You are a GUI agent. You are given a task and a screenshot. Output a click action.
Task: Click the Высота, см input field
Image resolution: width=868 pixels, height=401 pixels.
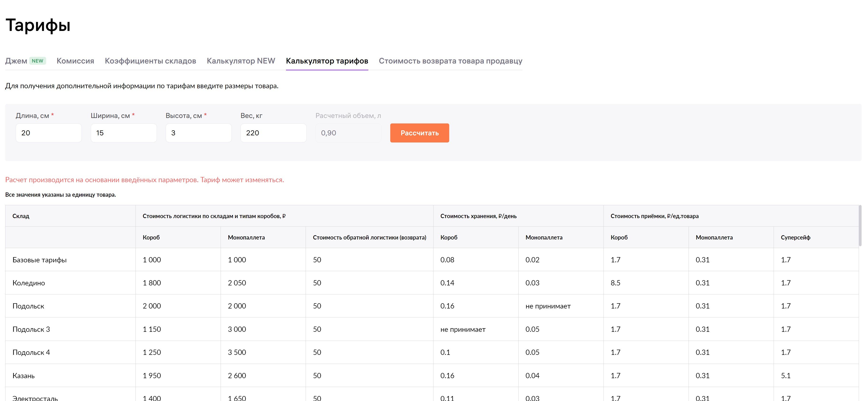tap(198, 133)
